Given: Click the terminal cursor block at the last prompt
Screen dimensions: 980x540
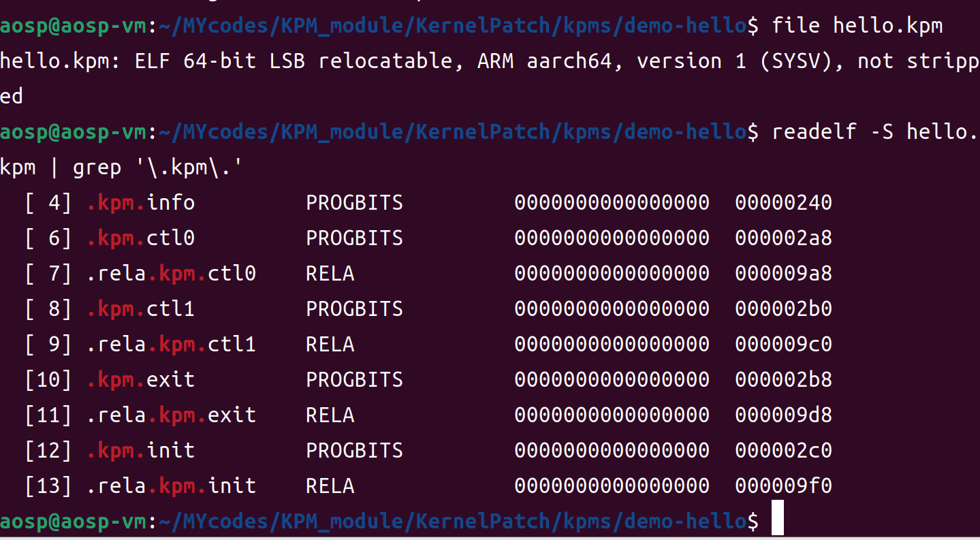Looking at the screenshot, I should click(x=777, y=519).
